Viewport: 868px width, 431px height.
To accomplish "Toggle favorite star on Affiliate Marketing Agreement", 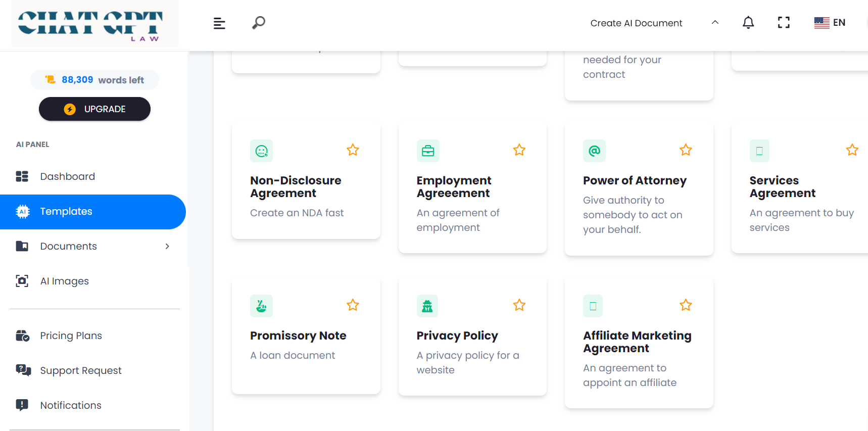I will 686,305.
